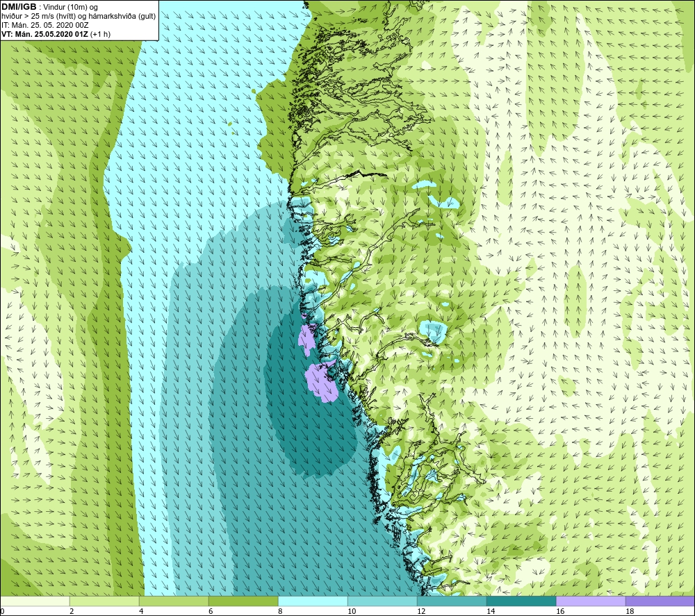Click the "(+1 h)" forecast offset text
The width and height of the screenshot is (695, 616).
click(x=100, y=34)
